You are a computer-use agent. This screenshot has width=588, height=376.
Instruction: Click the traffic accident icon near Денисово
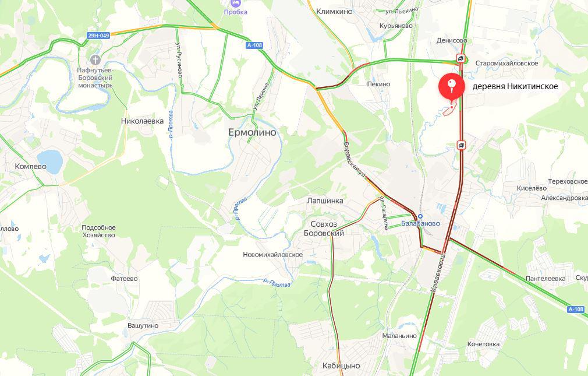pos(461,58)
